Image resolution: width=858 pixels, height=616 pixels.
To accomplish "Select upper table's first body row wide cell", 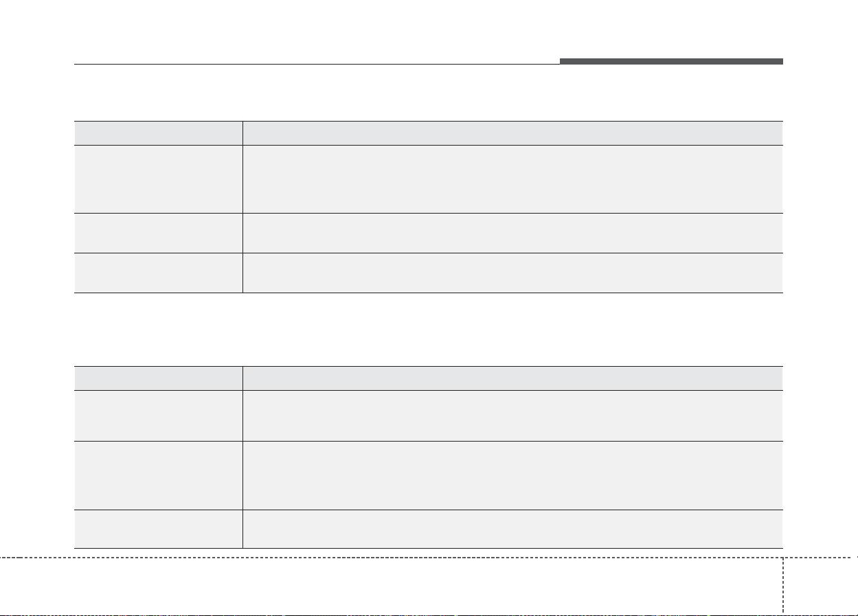I will tap(512, 179).
